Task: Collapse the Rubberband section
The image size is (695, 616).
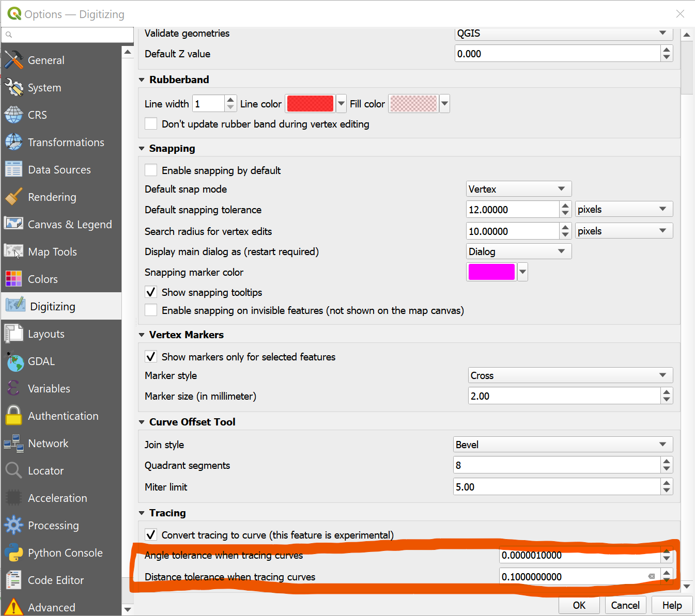Action: pyautogui.click(x=142, y=80)
